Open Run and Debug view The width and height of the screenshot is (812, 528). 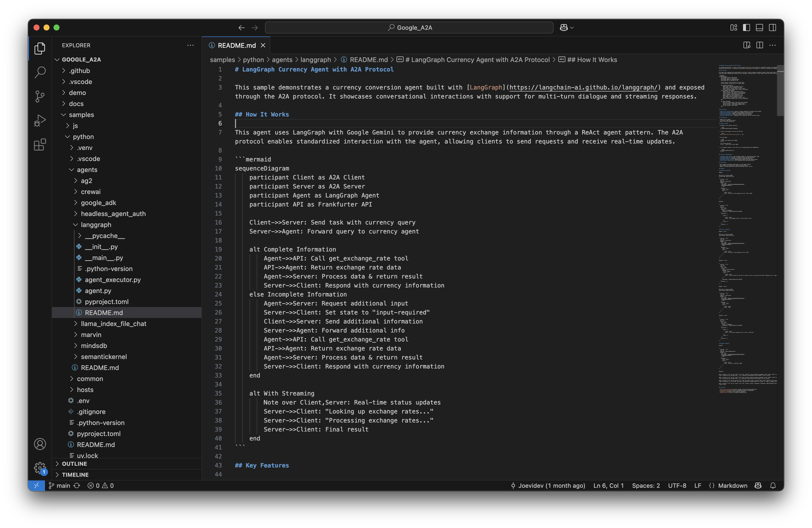(40, 120)
